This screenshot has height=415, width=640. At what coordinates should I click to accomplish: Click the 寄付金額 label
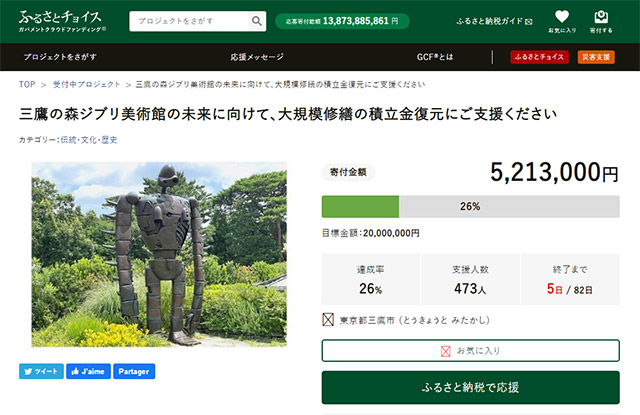click(x=348, y=172)
